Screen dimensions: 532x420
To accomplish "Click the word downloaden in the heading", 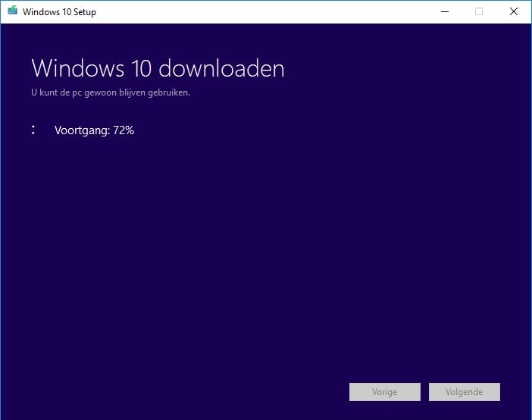I will tap(221, 68).
